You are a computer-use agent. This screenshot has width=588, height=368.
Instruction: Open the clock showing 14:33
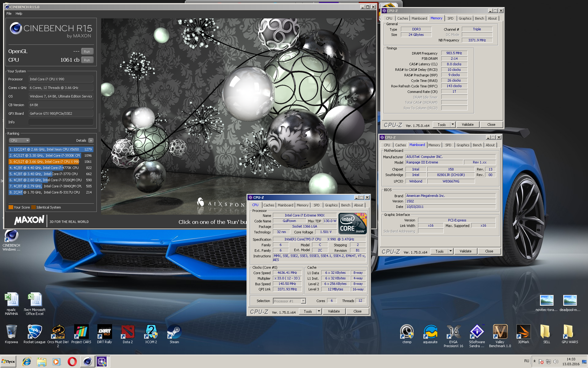pos(571,362)
